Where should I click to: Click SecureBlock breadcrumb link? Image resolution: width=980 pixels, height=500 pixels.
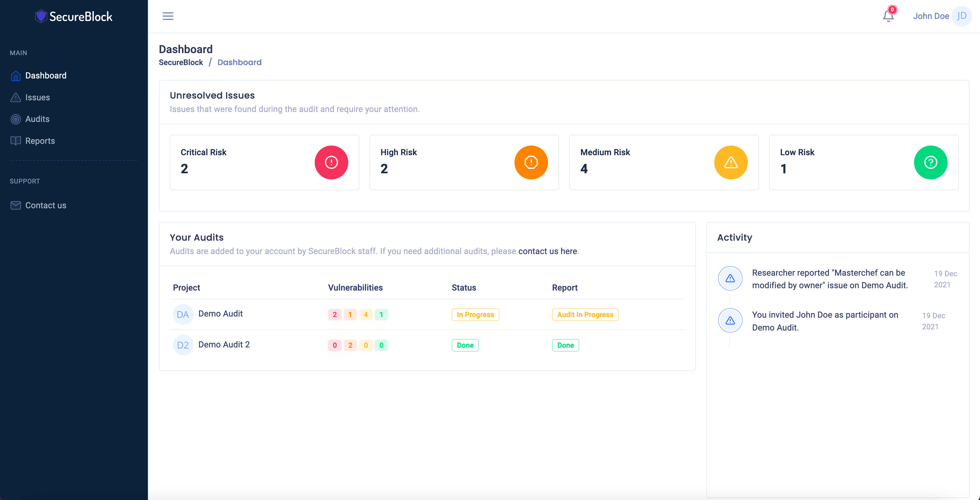[x=181, y=62]
